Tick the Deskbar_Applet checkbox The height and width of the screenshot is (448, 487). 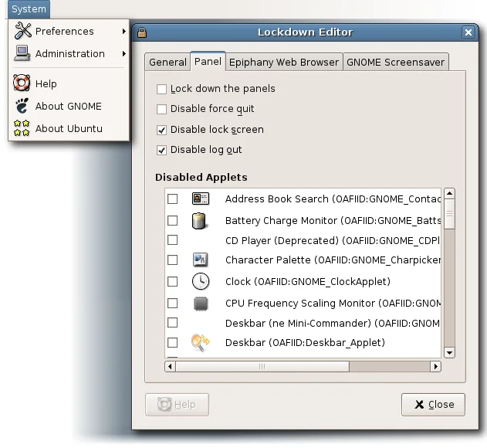tap(172, 343)
